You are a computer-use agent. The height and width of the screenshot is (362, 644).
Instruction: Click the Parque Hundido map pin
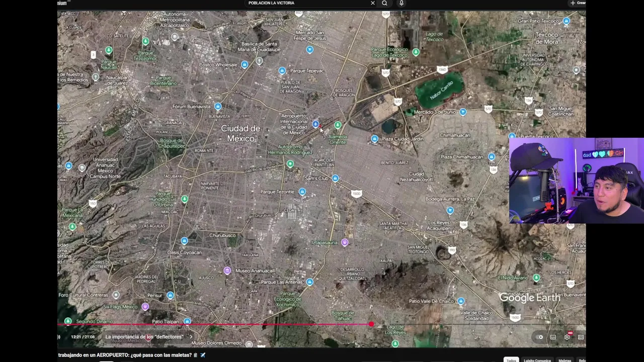(185, 200)
